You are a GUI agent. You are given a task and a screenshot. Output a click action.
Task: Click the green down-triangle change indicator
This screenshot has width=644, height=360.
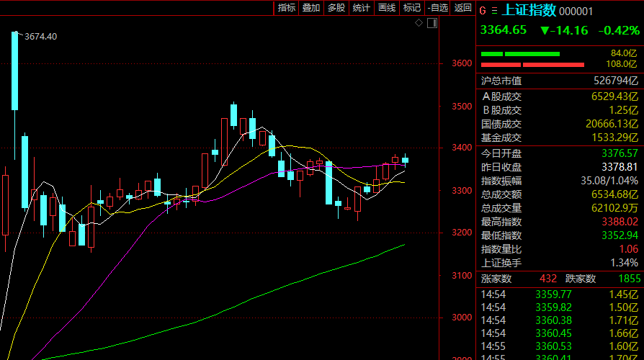545,30
